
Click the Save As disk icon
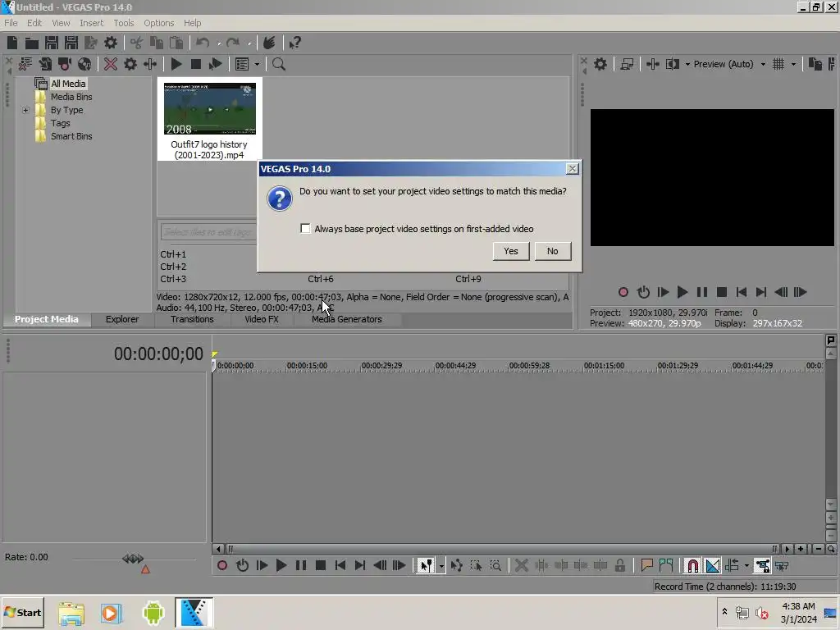coord(71,43)
